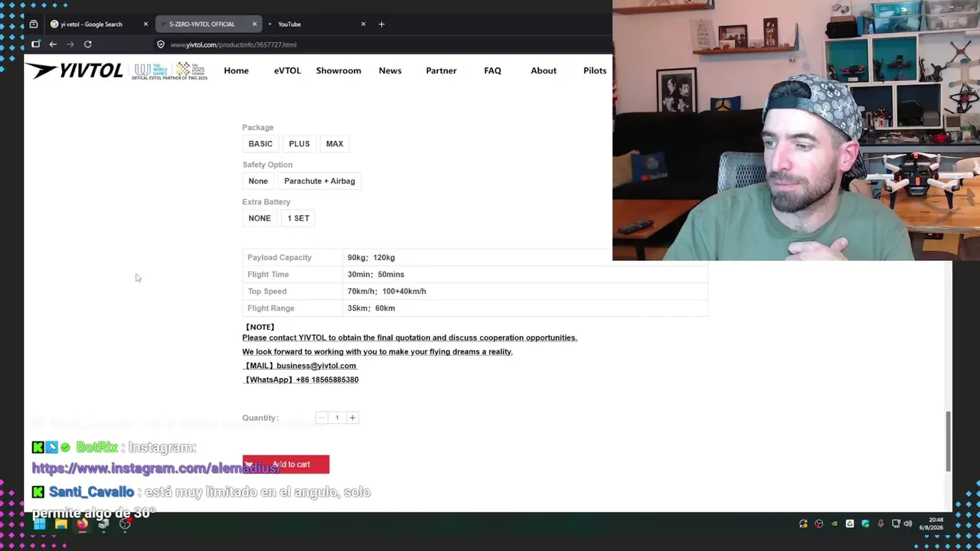This screenshot has width=980, height=551.
Task: Open the Windows Start menu icon
Action: pos(39,524)
